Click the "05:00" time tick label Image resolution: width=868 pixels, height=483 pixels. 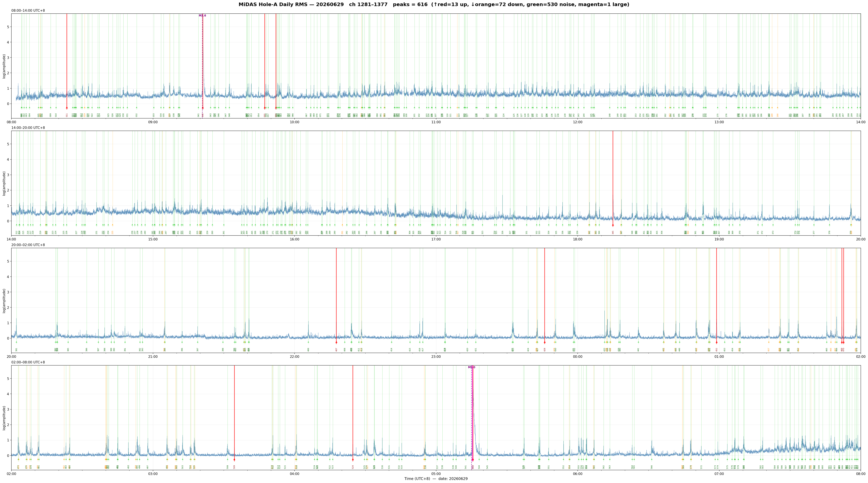[x=436, y=474]
